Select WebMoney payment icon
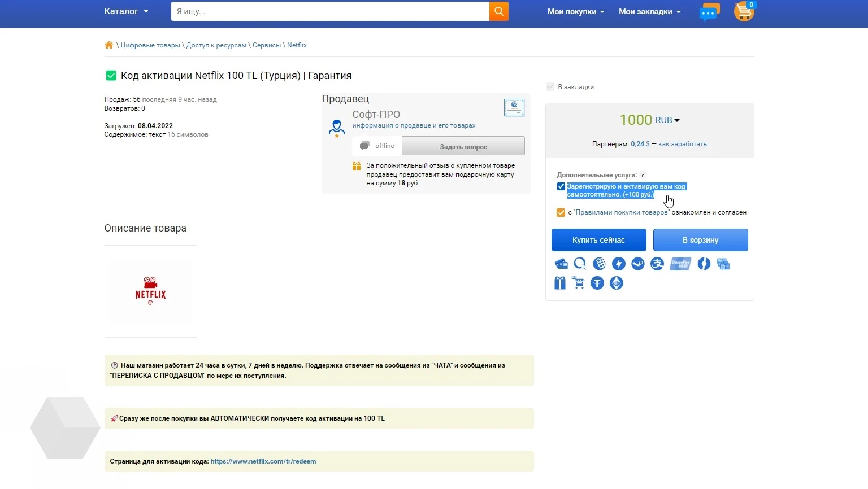 click(600, 264)
